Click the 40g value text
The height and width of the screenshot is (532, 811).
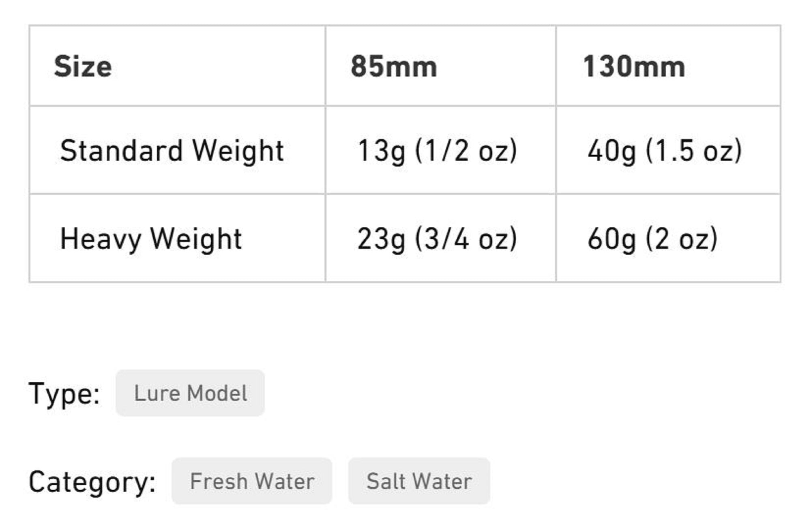pos(611,151)
